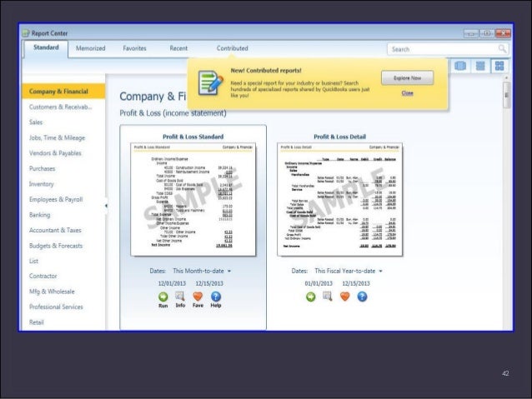The image size is (532, 399).
Task: Click the 12/15/2013 end date under Standard
Action: pyautogui.click(x=209, y=283)
